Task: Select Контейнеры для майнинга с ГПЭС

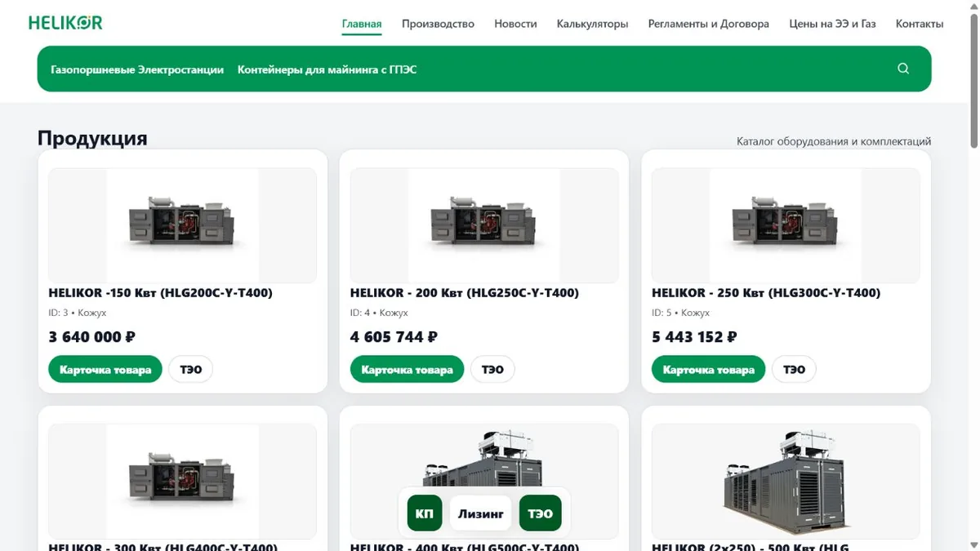Action: [x=327, y=69]
